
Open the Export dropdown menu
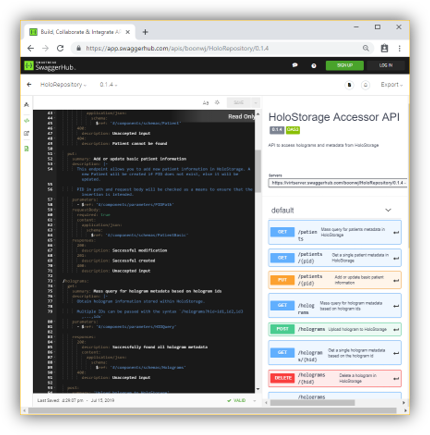click(x=392, y=85)
